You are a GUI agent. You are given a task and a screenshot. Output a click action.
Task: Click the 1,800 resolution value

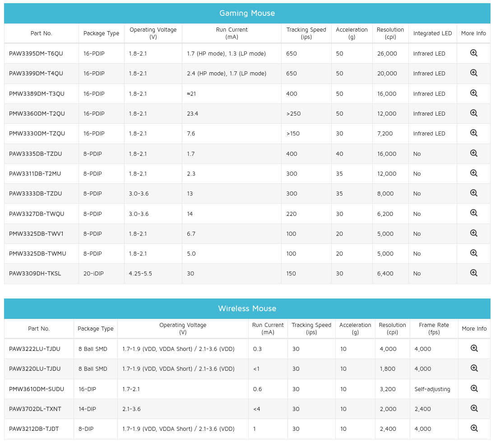388,369
